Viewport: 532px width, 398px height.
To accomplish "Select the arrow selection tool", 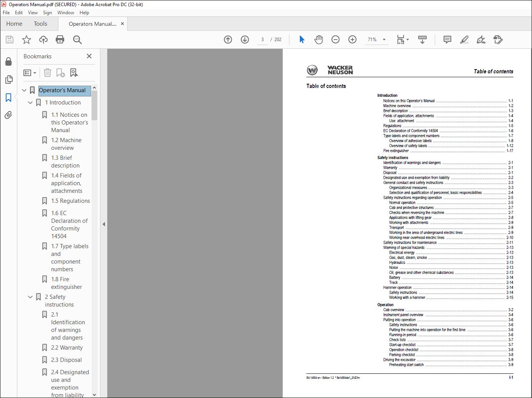I will [x=302, y=40].
